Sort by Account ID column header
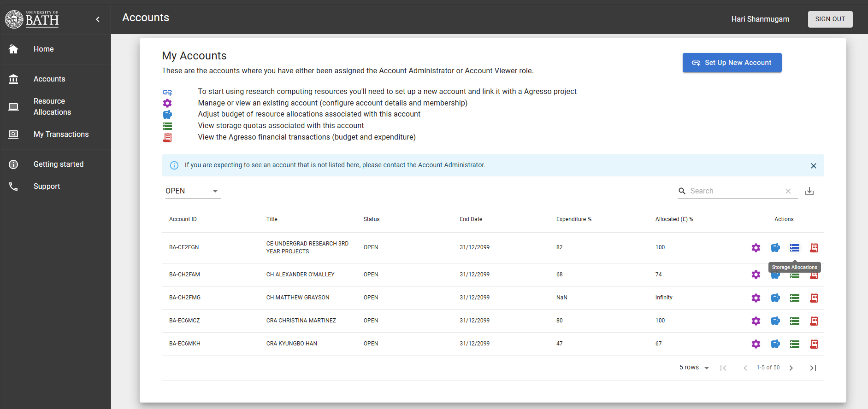This screenshot has width=868, height=409. coord(183,219)
